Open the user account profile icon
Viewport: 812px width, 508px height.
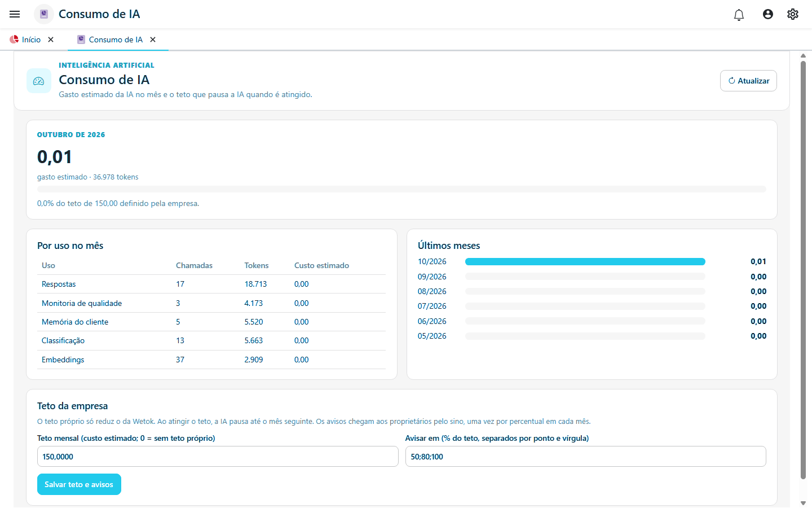(x=768, y=14)
